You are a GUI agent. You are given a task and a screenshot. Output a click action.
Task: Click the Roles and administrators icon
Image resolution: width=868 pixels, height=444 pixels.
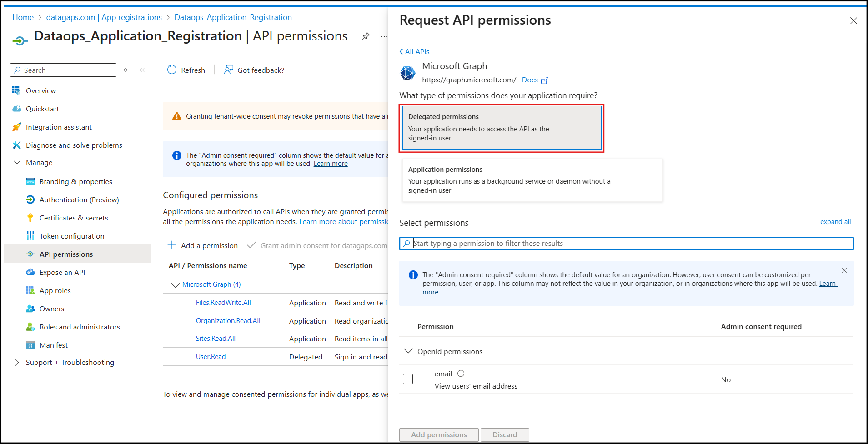pyautogui.click(x=30, y=327)
